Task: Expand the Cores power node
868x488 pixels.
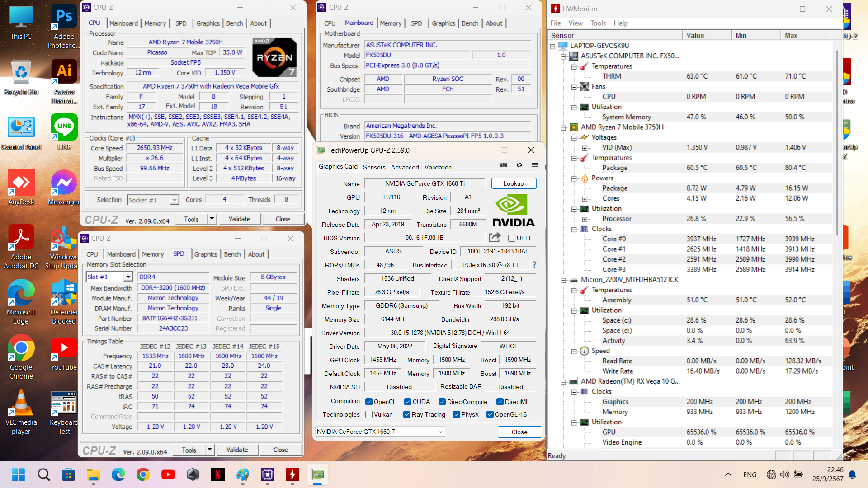Action: pyautogui.click(x=585, y=199)
